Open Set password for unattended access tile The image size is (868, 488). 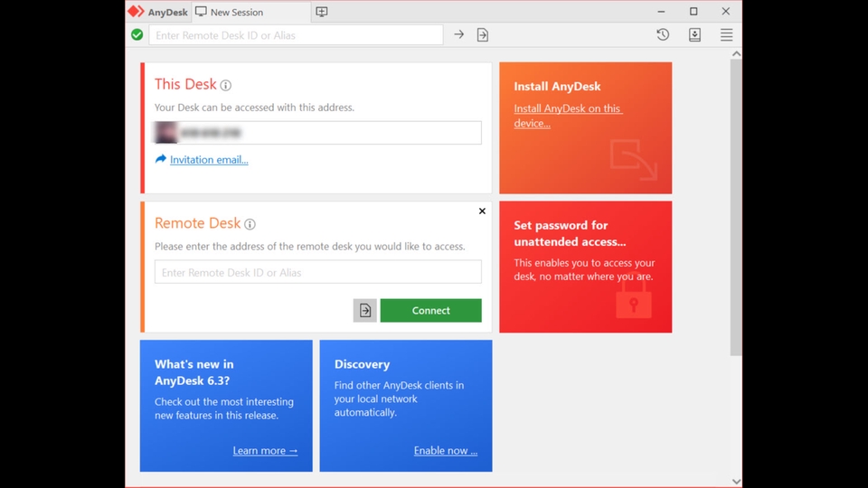tap(586, 267)
